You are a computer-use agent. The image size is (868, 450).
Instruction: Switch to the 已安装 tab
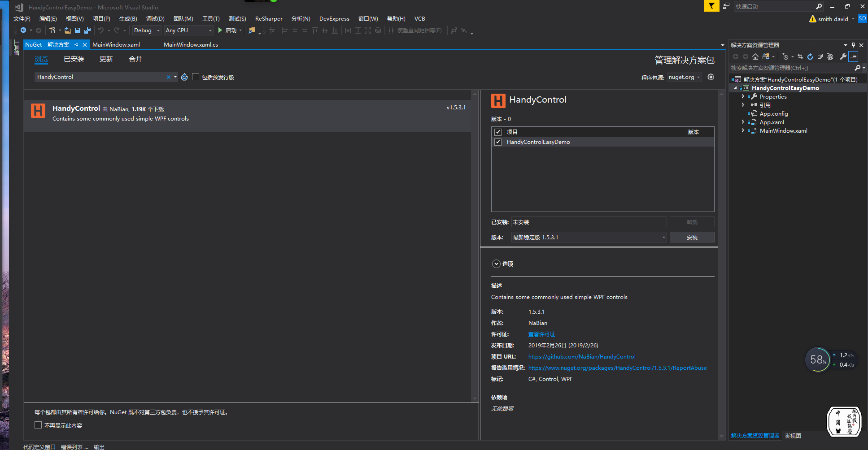point(74,59)
